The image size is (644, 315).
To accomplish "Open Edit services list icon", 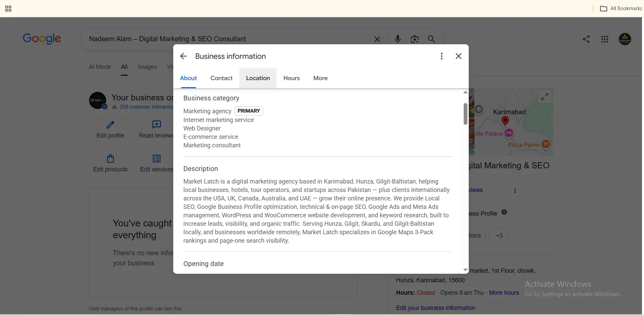I will coord(157,159).
